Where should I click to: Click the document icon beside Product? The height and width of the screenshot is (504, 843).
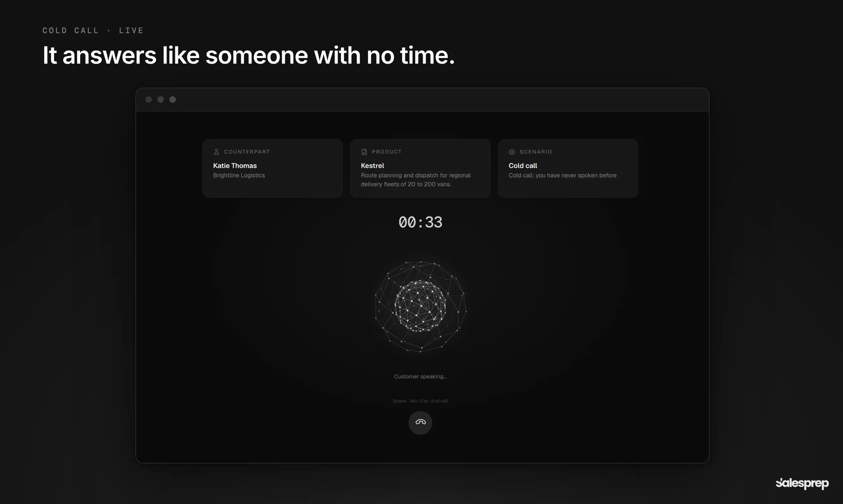click(364, 152)
